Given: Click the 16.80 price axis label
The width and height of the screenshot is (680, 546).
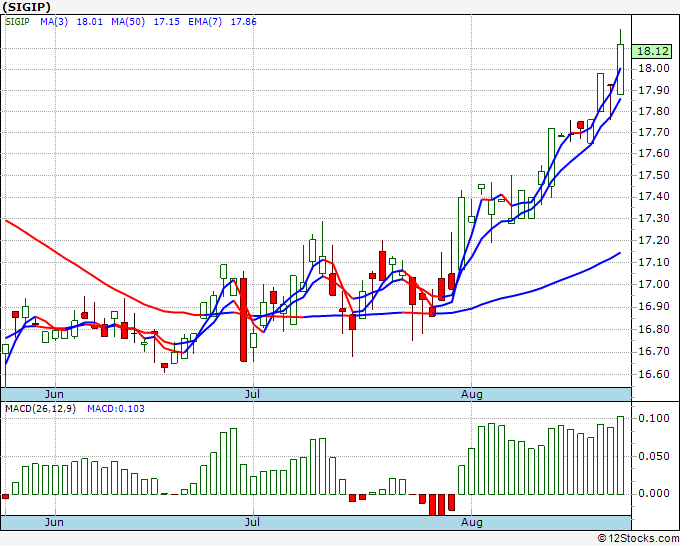Looking at the screenshot, I should (654, 329).
